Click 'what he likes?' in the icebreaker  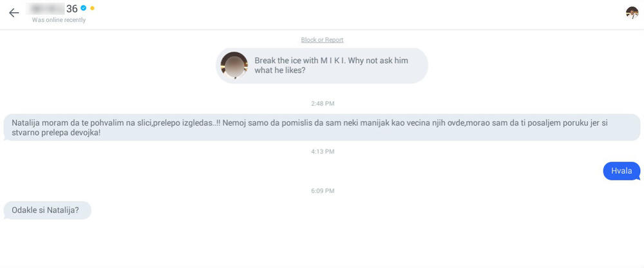click(280, 70)
